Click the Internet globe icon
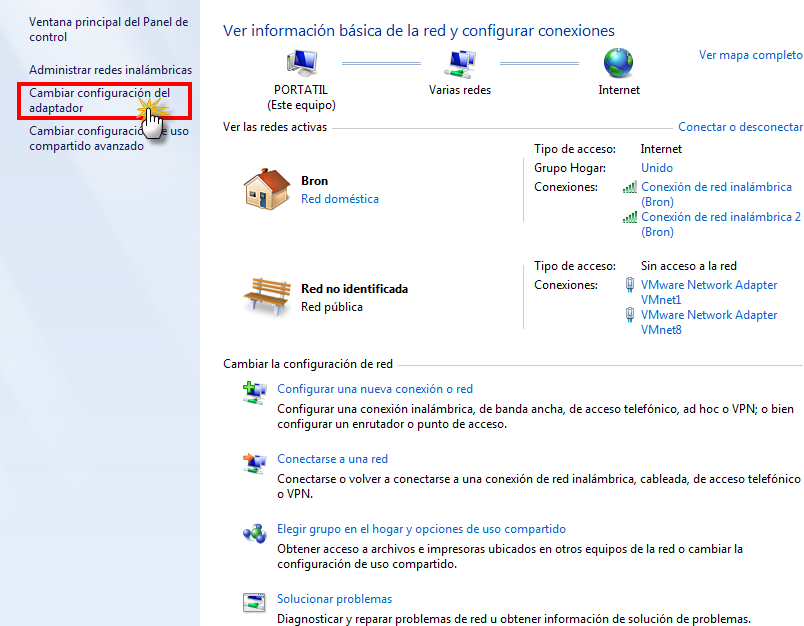804x626 pixels. click(x=618, y=63)
